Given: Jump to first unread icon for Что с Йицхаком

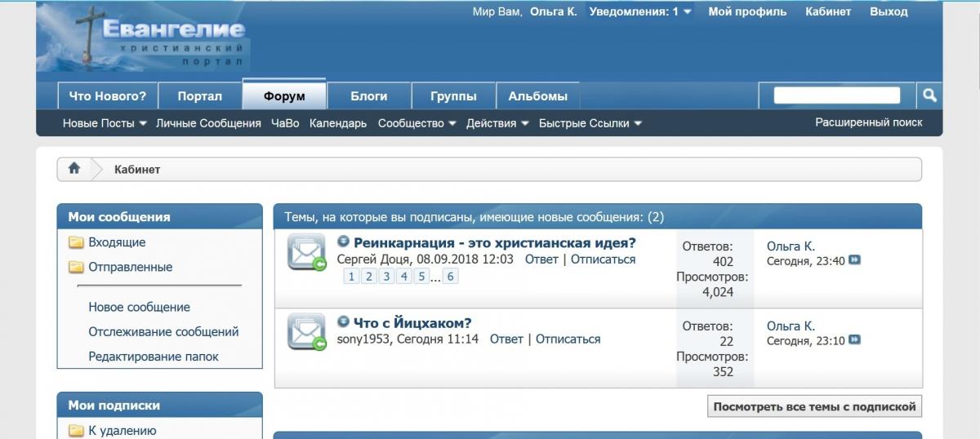Looking at the screenshot, I should pos(343,322).
